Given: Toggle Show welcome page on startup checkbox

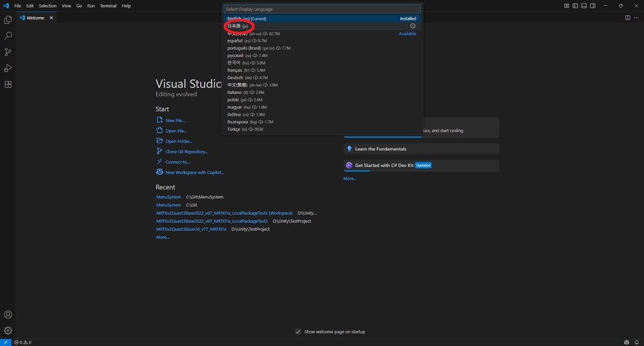Looking at the screenshot, I should 298,332.
